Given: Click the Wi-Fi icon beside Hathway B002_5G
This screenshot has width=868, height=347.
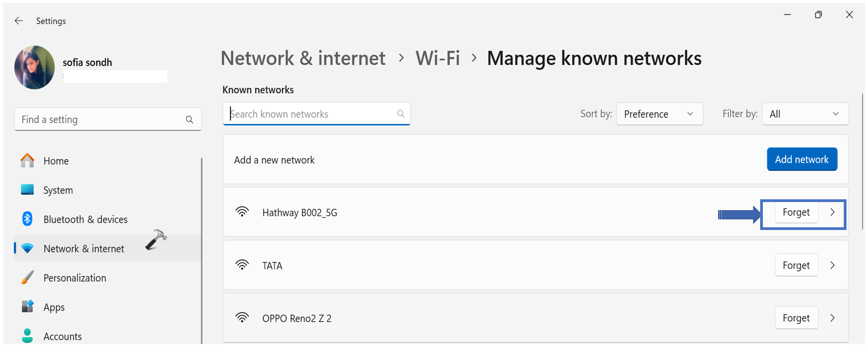Looking at the screenshot, I should (242, 212).
